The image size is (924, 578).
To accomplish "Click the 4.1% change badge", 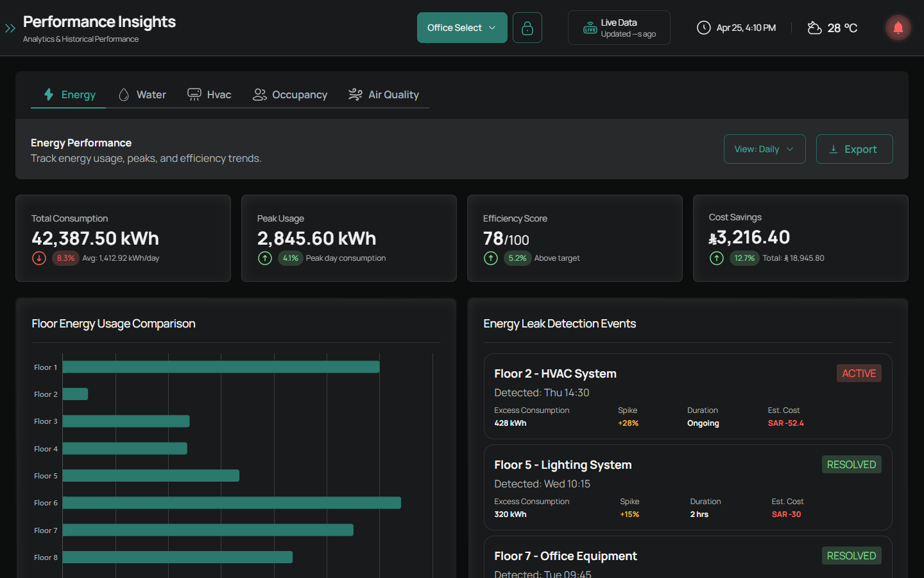I will click(291, 258).
